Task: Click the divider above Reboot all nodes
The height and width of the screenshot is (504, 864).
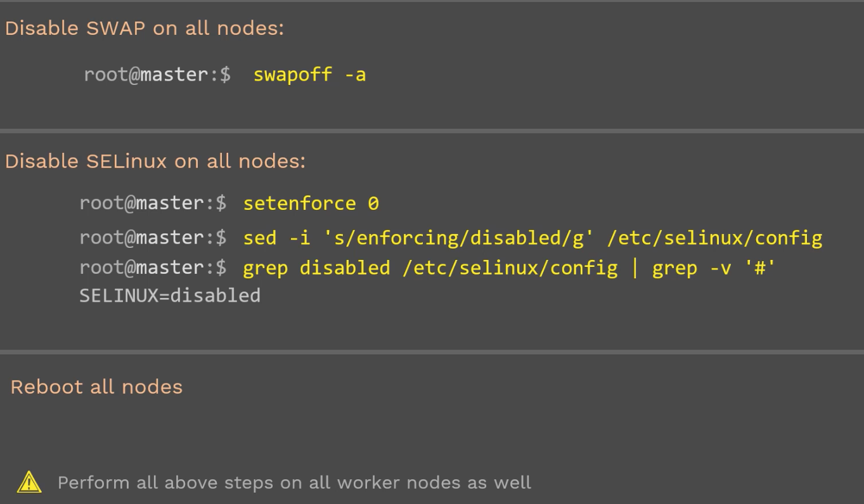Action: [432, 352]
